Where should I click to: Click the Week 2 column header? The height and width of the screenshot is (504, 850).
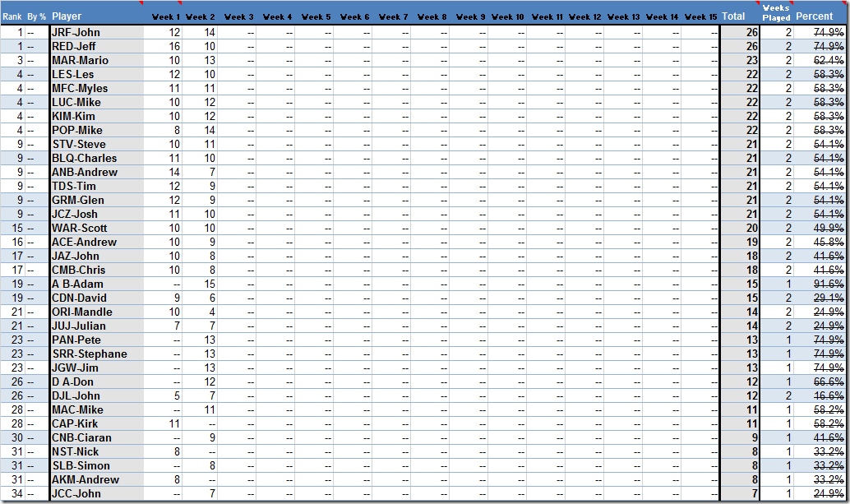200,16
